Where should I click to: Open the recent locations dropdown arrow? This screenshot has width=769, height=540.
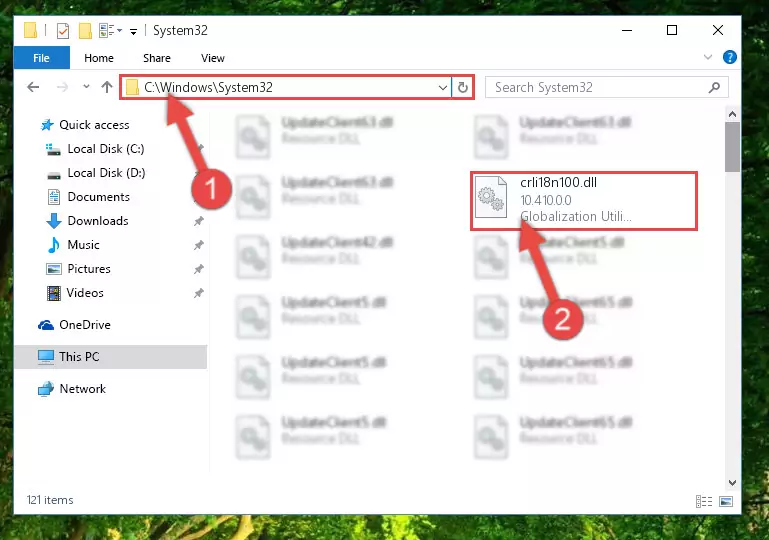[x=86, y=87]
